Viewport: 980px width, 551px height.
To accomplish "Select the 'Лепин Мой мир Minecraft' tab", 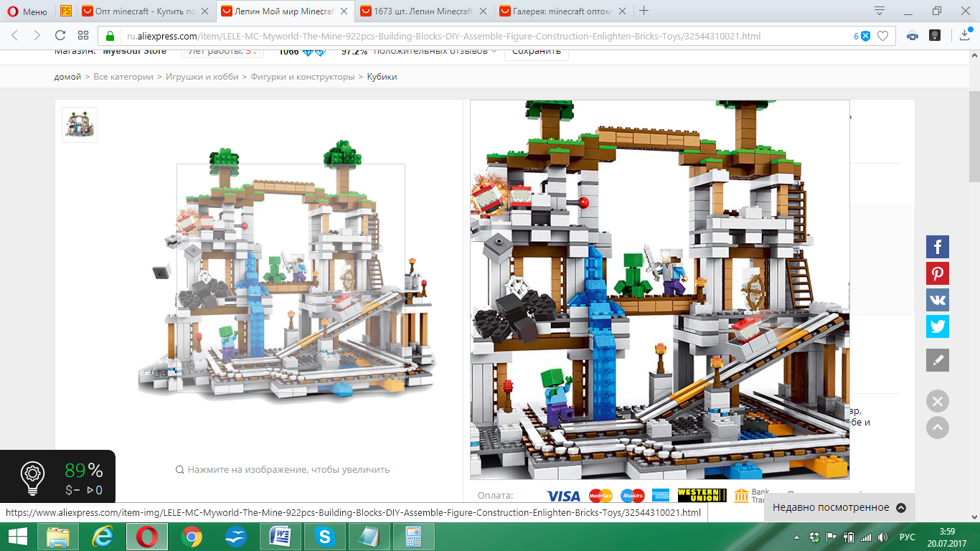I will 285,11.
